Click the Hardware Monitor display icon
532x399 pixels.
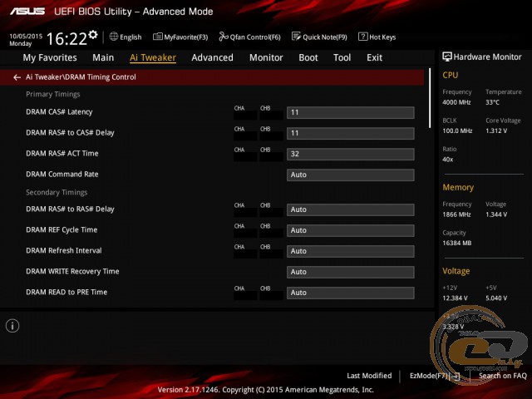click(447, 57)
